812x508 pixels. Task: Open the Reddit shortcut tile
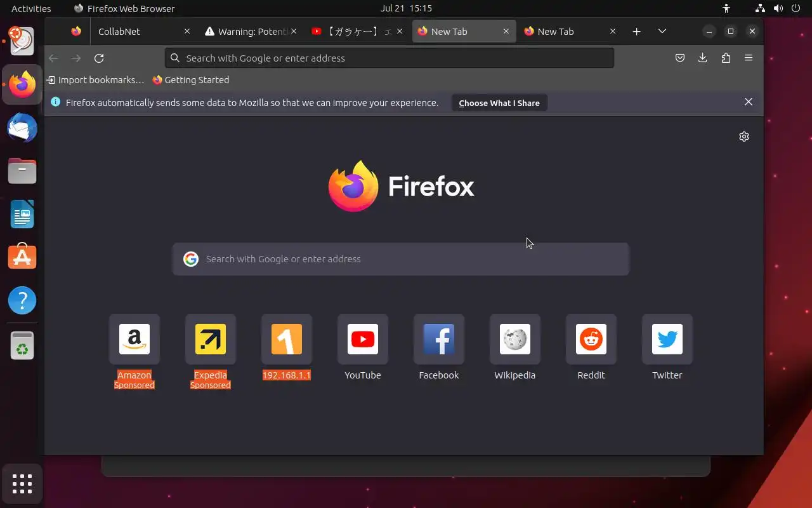coord(591,339)
